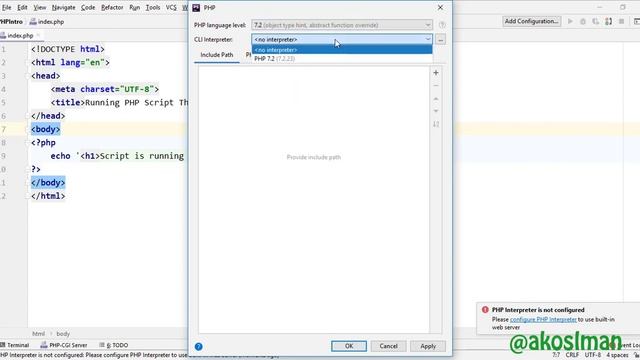Viewport: 640px width, 360px height.
Task: Add an include path with plus icon
Action: click(x=436, y=73)
